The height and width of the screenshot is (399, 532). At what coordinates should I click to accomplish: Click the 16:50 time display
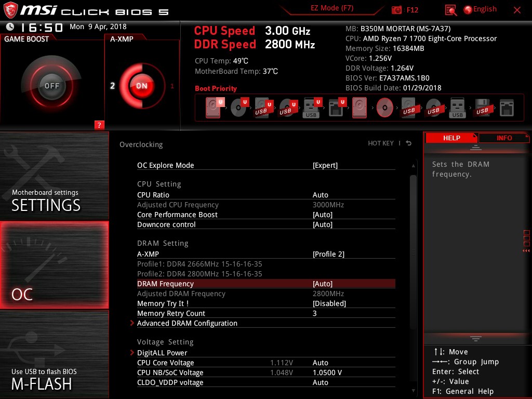(x=42, y=27)
